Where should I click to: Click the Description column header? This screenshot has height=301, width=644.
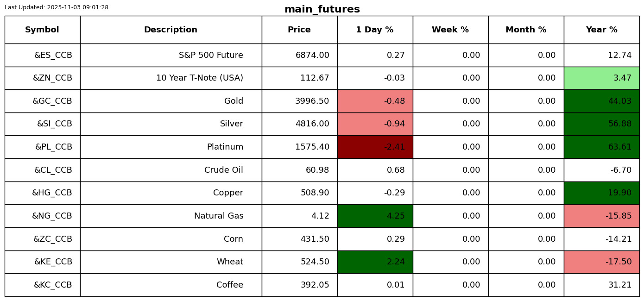coord(170,30)
